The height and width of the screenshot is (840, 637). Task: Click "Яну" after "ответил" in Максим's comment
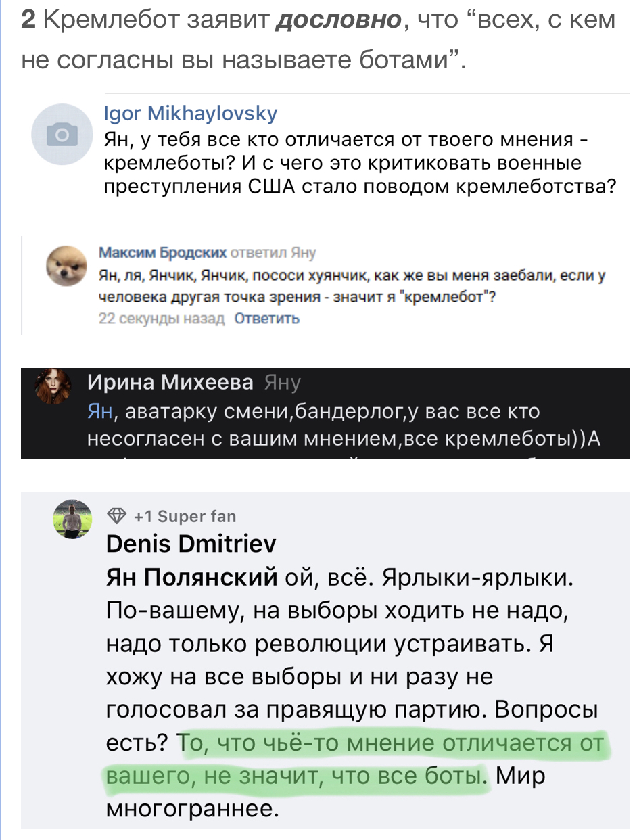(304, 253)
